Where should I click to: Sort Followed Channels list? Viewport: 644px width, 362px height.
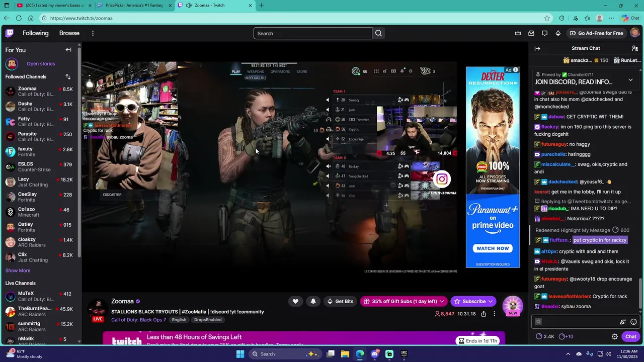click(x=68, y=77)
